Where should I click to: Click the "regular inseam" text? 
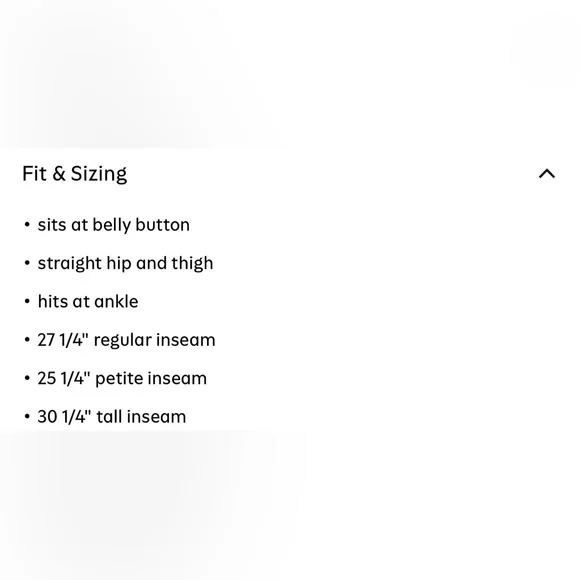point(155,340)
